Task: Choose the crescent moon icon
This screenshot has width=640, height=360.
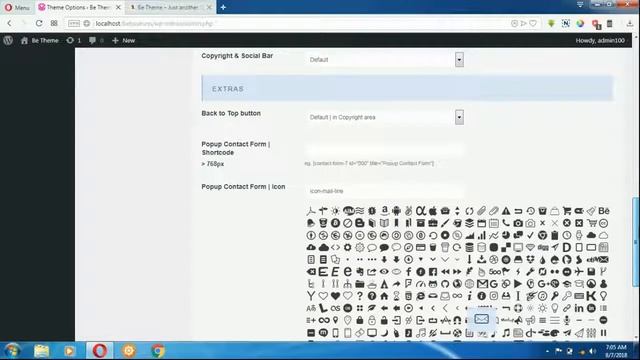Action: coord(384,333)
